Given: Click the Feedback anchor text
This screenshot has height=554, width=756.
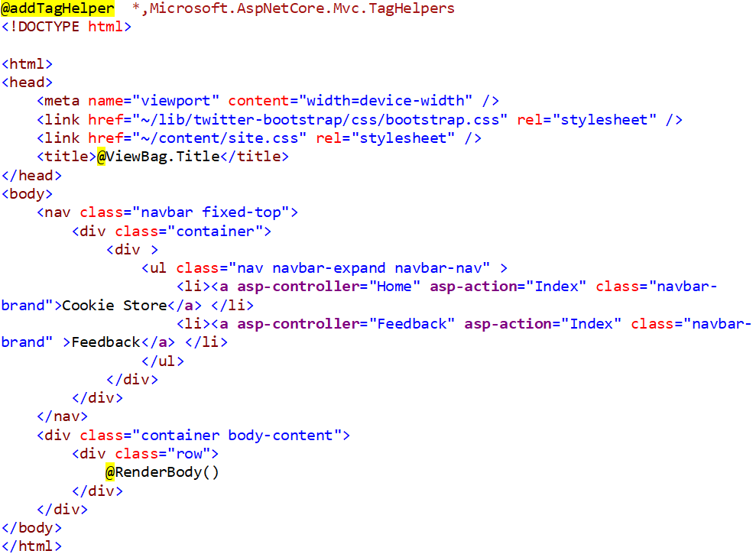Looking at the screenshot, I should click(x=106, y=342).
